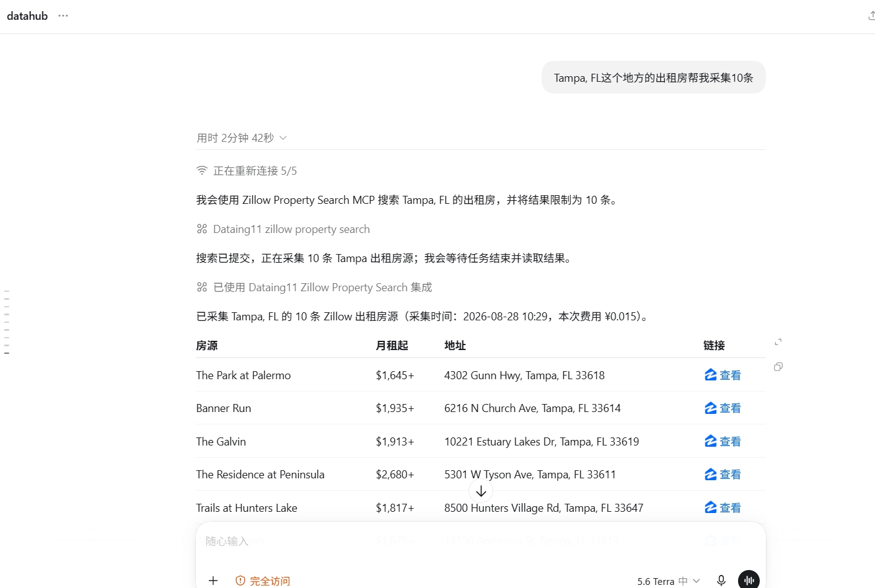This screenshot has height=588, width=875.
Task: Click the scroll-to-bottom arrow button
Action: 481,491
